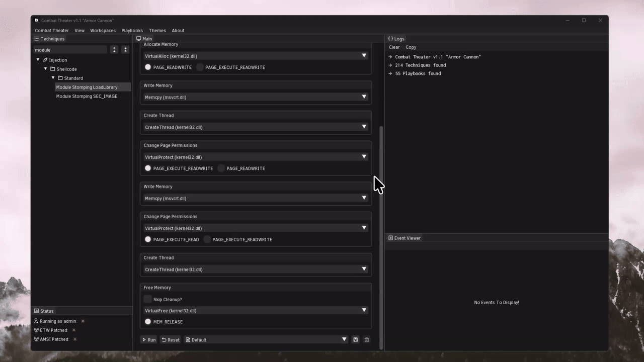Open the CreateThread dropdown above Free Memory

coord(256,269)
